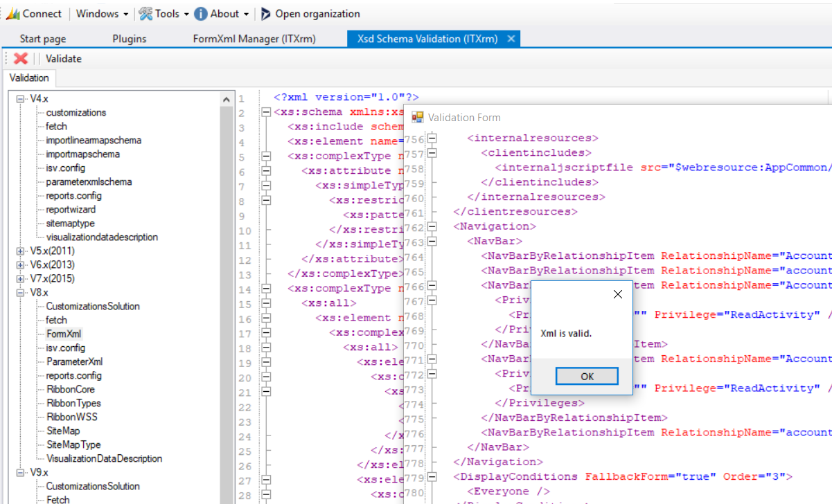Collapse the code fold at line 766

click(x=431, y=286)
